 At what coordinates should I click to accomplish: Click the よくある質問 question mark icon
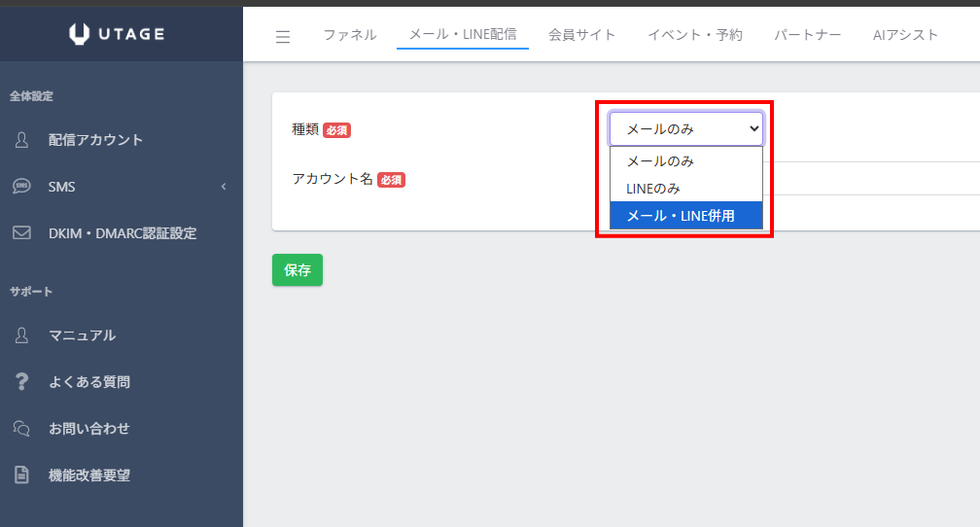pos(21,382)
